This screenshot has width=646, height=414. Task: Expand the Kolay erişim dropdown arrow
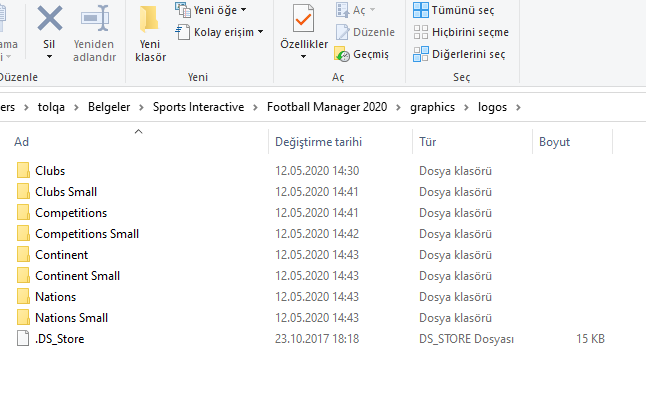260,31
